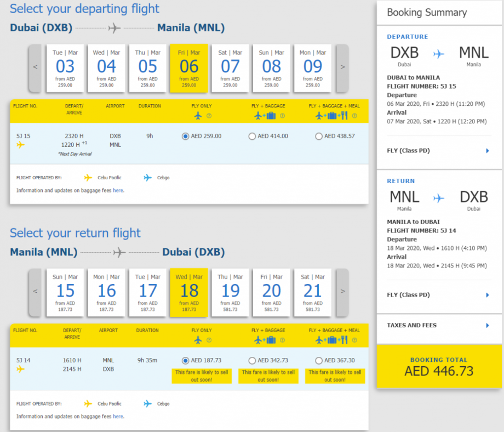Expand departure FLY (Class PD) details
The height and width of the screenshot is (432, 504).
click(487, 151)
